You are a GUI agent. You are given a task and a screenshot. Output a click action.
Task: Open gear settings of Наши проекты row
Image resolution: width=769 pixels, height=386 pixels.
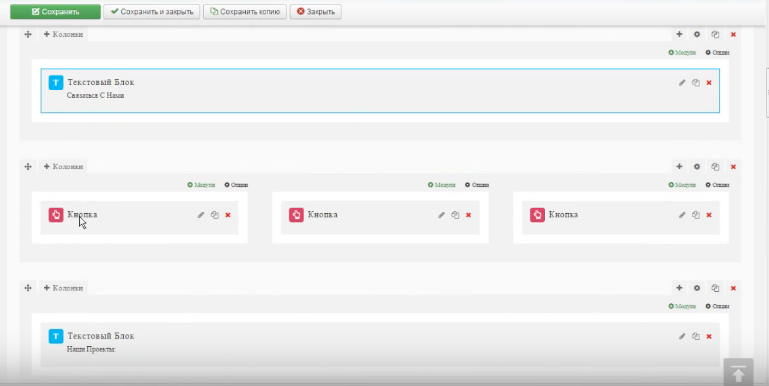(697, 288)
